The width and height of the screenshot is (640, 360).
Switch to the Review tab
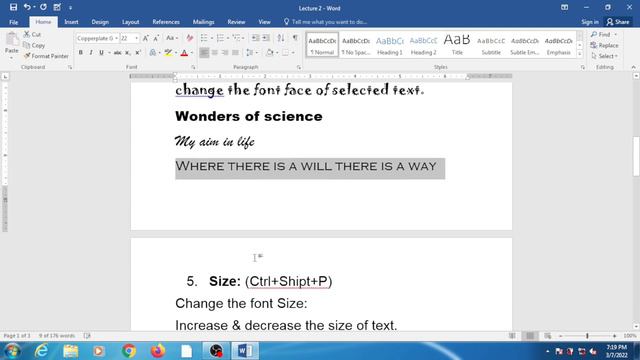pos(236,22)
